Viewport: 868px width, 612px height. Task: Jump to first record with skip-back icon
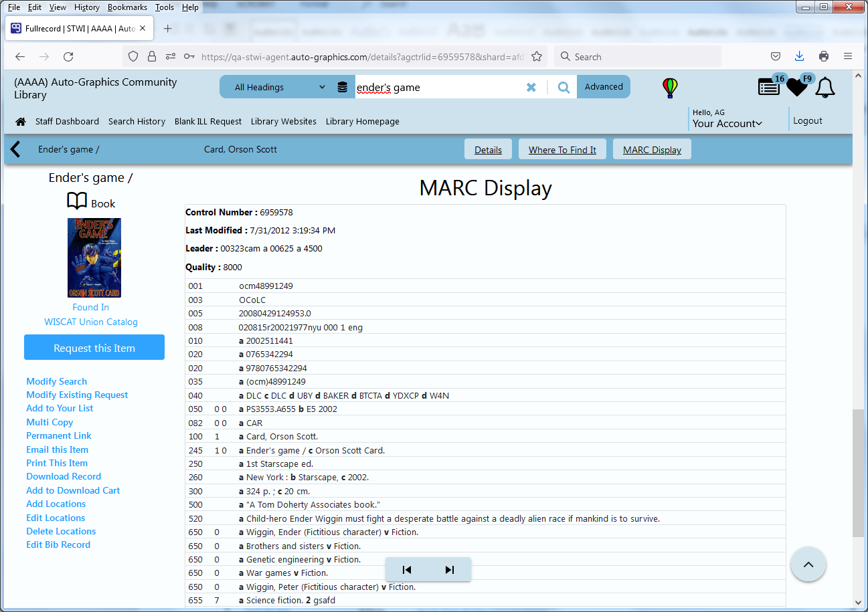[407, 570]
